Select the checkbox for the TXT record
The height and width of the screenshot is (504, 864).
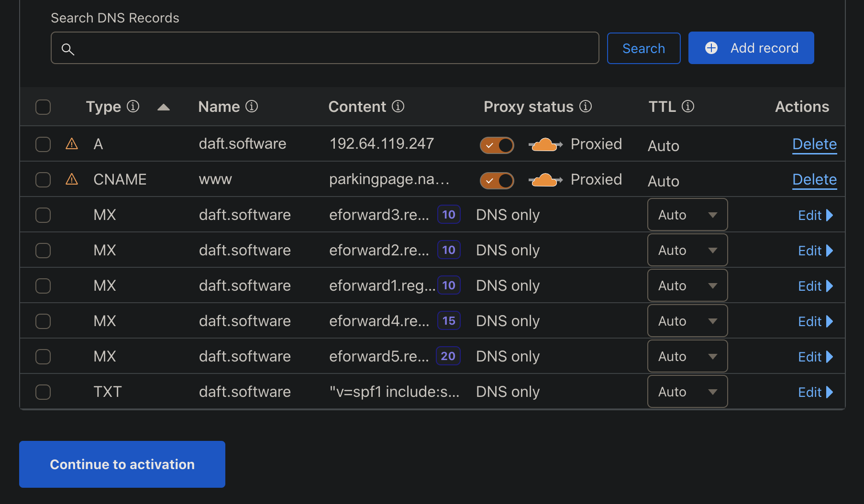pos(43,392)
